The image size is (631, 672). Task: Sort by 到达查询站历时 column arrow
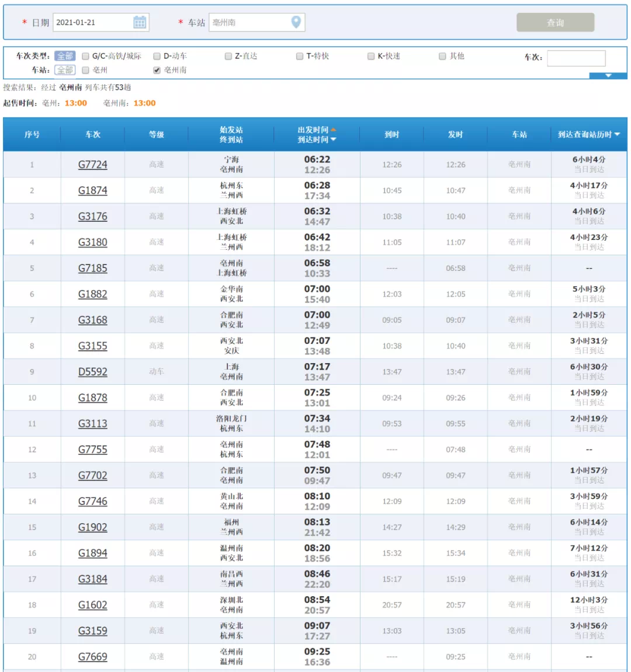pyautogui.click(x=617, y=134)
